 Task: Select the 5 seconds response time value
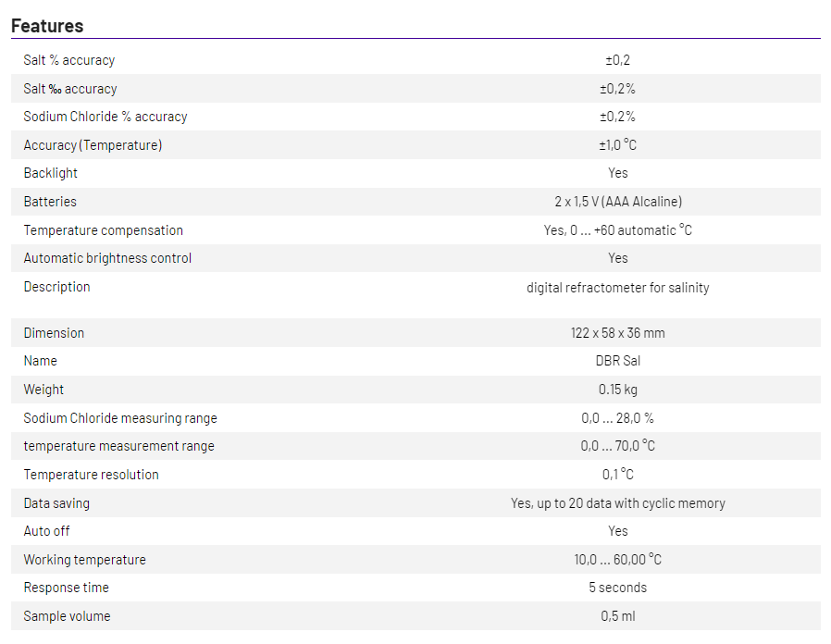(x=617, y=588)
